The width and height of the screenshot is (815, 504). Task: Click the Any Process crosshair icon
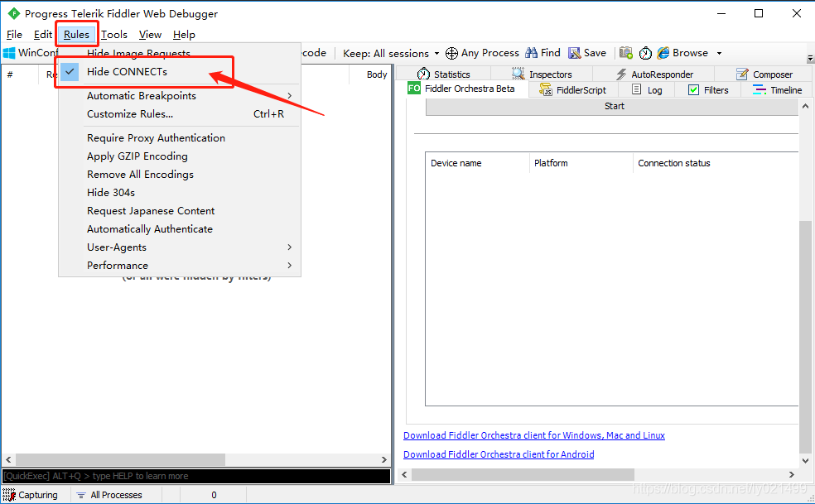pos(451,53)
